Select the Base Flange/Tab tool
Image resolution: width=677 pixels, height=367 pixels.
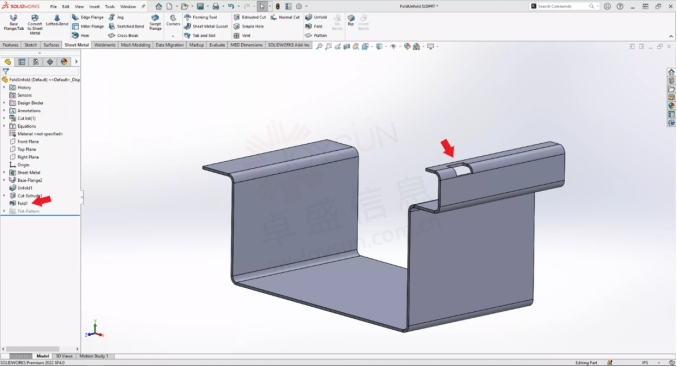click(13, 22)
